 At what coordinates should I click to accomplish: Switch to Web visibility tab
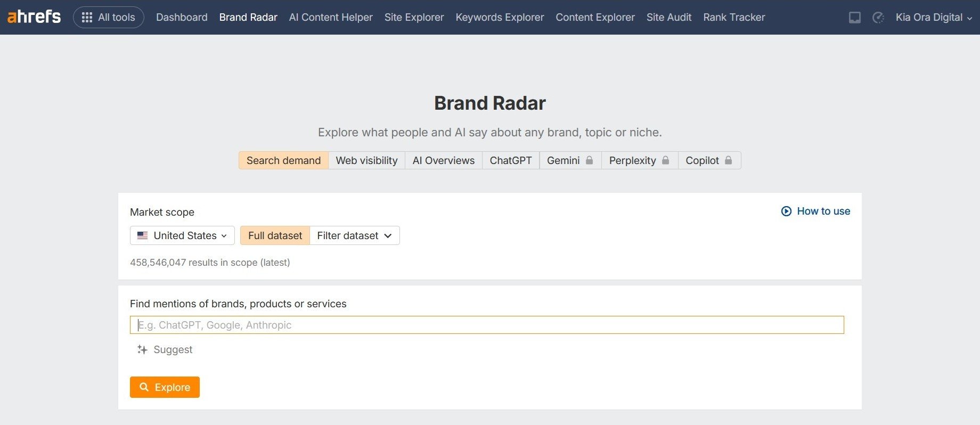coord(366,160)
